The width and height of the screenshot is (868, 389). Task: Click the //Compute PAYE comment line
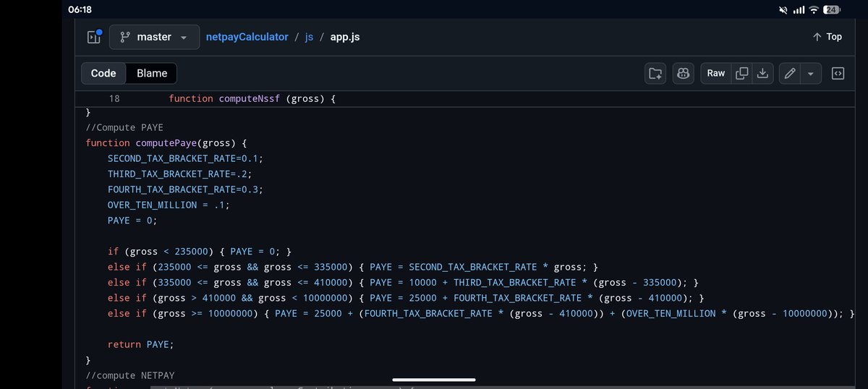click(124, 127)
